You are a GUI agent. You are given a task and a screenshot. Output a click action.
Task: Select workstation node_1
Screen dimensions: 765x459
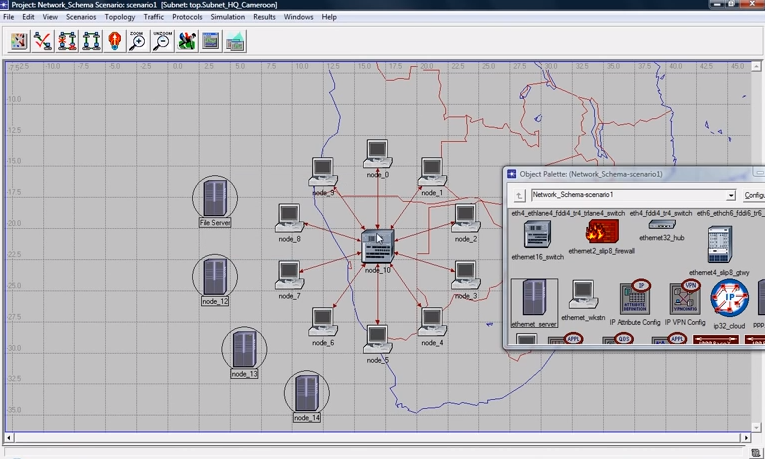pyautogui.click(x=432, y=172)
